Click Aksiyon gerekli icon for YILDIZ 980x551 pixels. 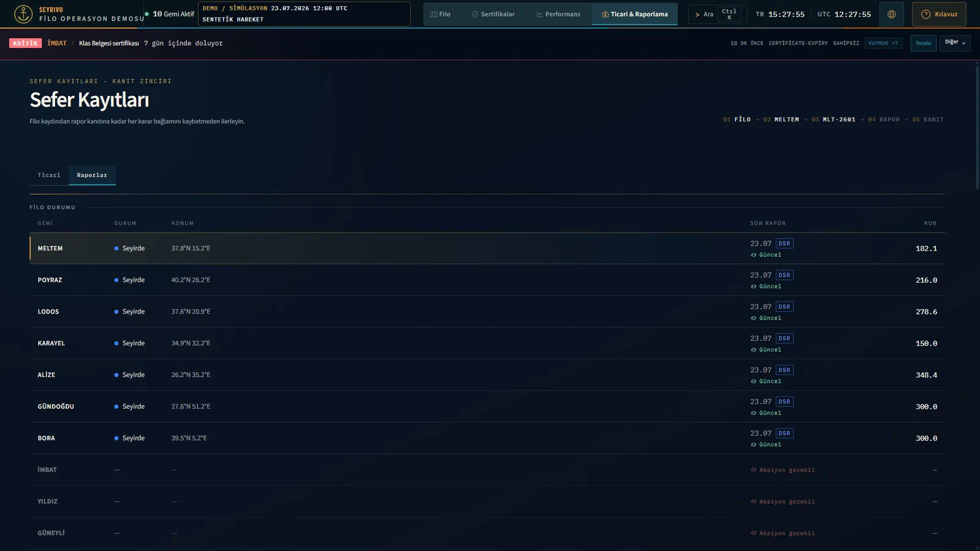[x=753, y=501]
